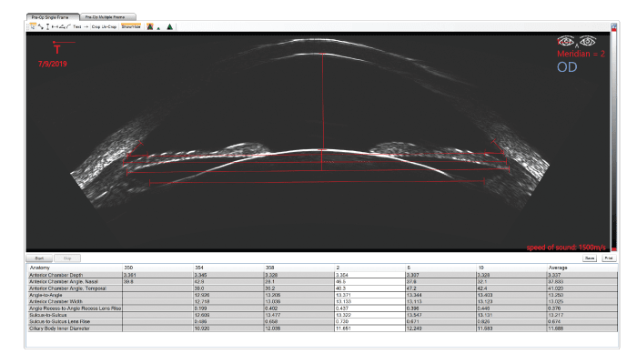Click the Un-Crop toolbar button
637x364 pixels.
pos(109,26)
